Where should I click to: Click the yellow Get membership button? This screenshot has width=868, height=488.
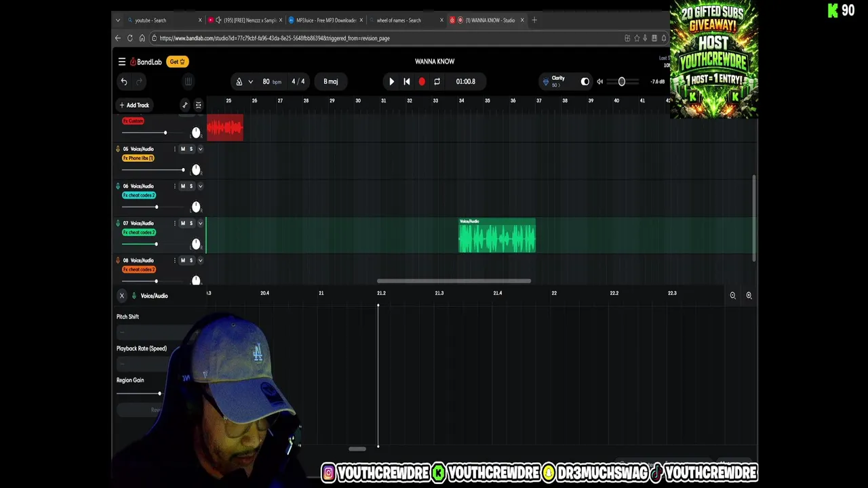[178, 62]
